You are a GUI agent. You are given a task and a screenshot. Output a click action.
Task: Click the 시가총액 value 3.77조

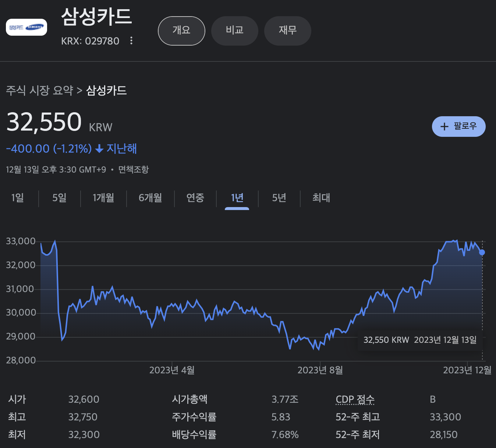point(285,399)
